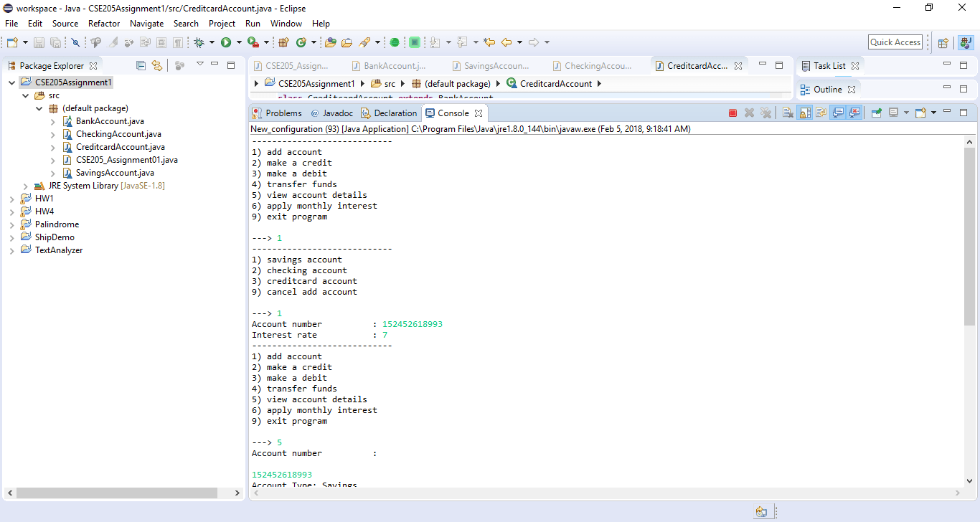Open the BankAccount.java editor tab
This screenshot has width=980, height=522.
(389, 66)
